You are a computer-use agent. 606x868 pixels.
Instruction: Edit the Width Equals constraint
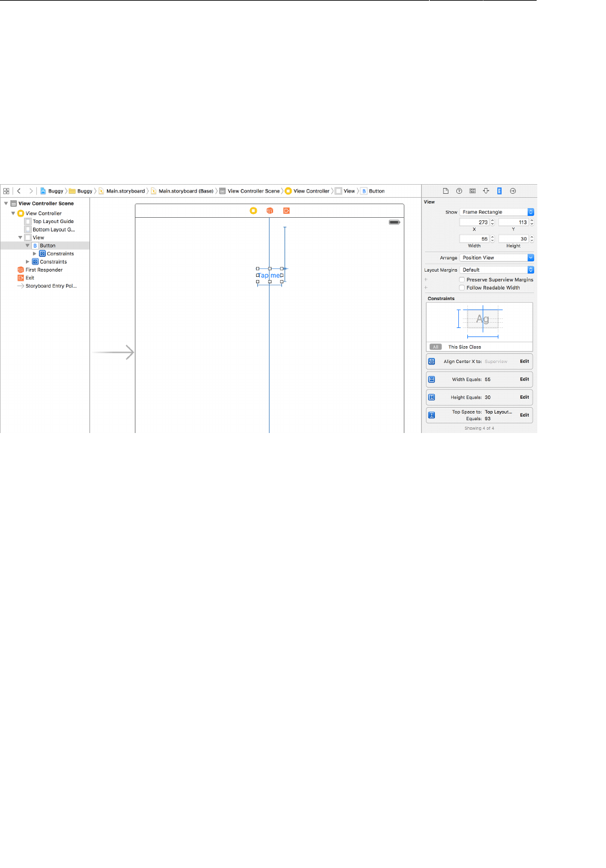tap(524, 379)
